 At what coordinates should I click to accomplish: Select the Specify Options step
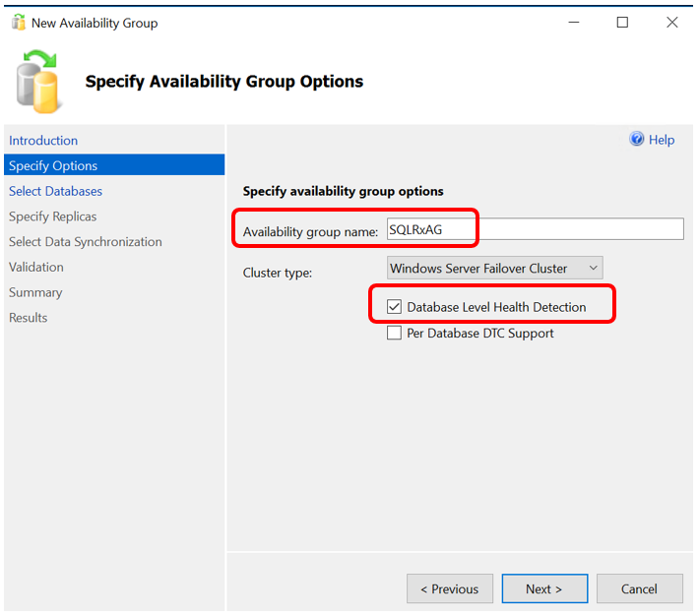click(114, 165)
